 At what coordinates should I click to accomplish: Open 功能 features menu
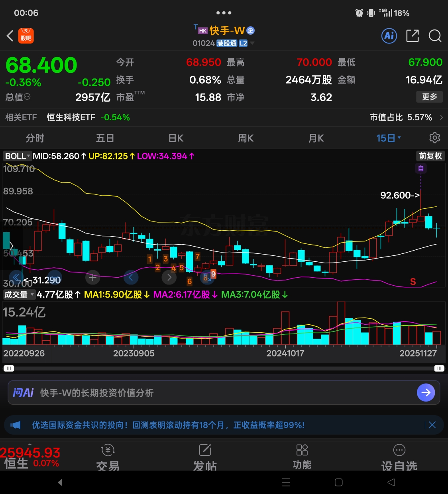click(302, 457)
